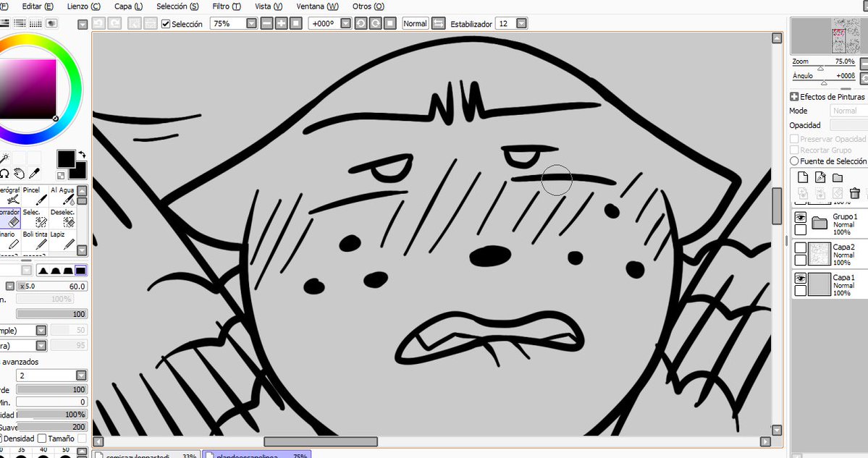The width and height of the screenshot is (868, 458).
Task: Open the Editar menu
Action: click(x=38, y=6)
